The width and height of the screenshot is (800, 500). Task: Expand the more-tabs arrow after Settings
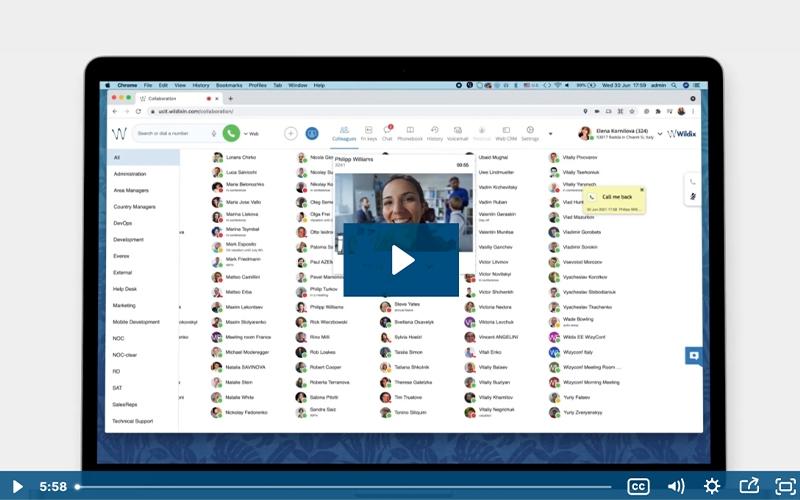pyautogui.click(x=550, y=134)
